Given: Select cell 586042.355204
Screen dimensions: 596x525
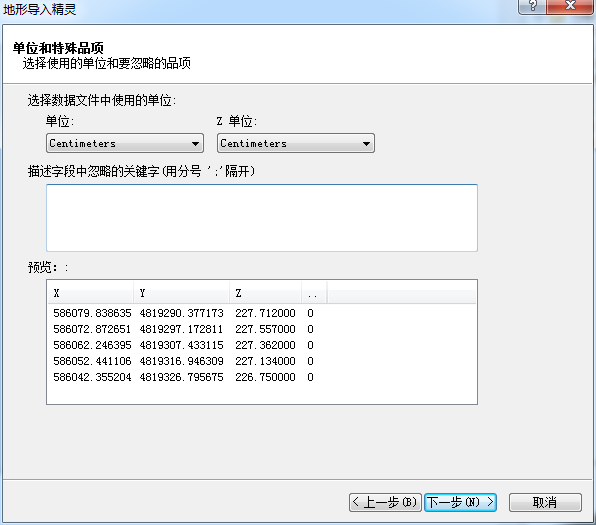Looking at the screenshot, I should pyautogui.click(x=92, y=377).
